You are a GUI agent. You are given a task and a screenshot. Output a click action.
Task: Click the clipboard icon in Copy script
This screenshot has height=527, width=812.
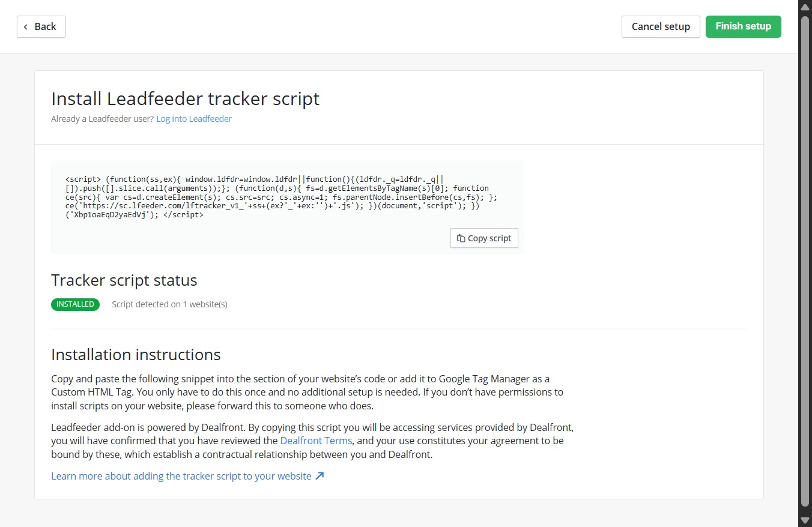(x=461, y=238)
